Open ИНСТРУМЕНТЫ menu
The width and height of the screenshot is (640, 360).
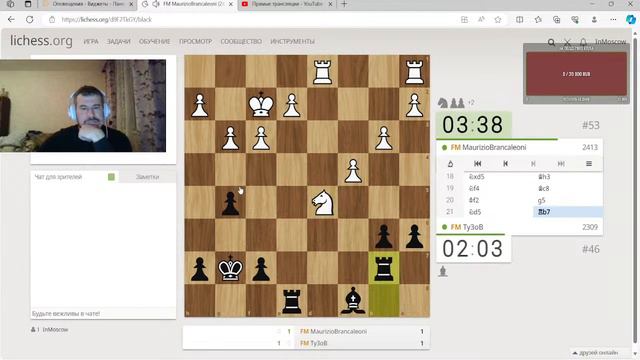(292, 42)
